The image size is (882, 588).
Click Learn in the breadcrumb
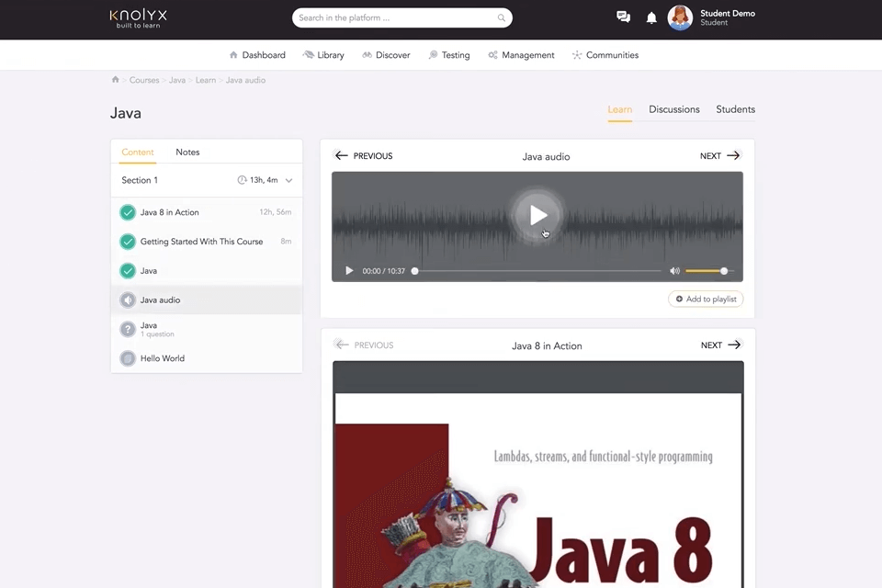click(205, 80)
